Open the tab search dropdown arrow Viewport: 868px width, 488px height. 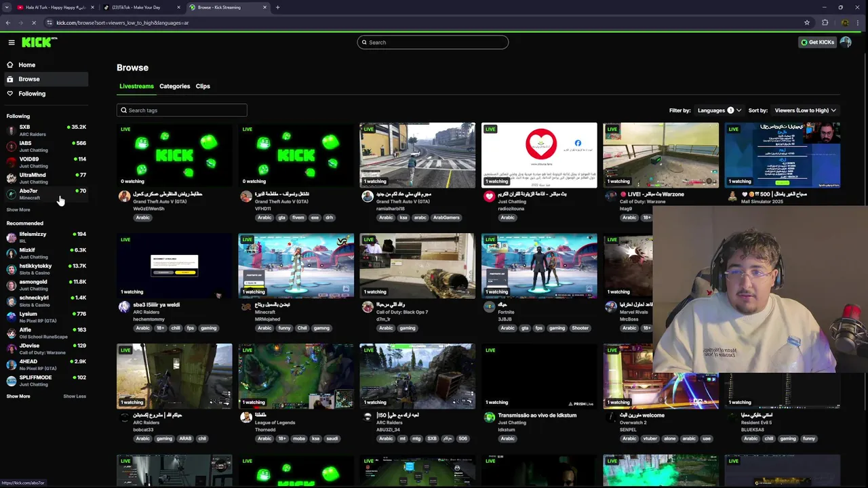point(7,7)
